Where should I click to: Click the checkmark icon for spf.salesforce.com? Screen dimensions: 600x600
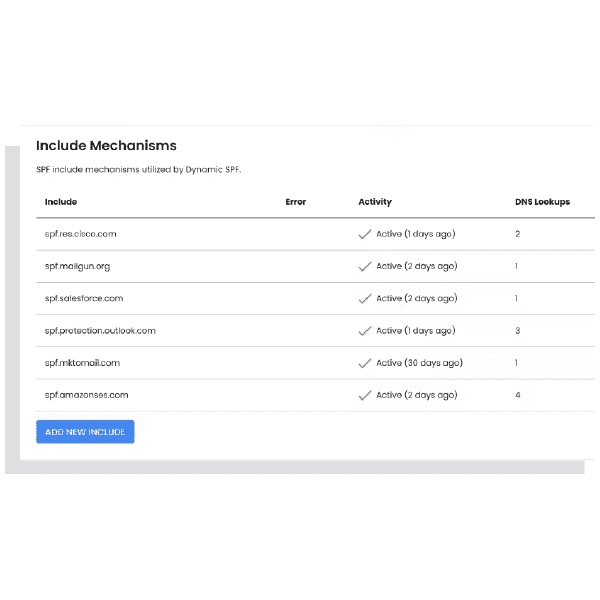pyautogui.click(x=365, y=298)
